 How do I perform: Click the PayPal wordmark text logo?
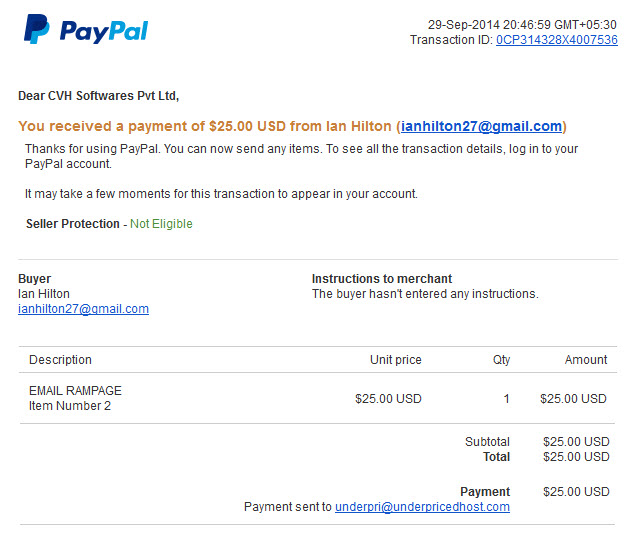104,31
